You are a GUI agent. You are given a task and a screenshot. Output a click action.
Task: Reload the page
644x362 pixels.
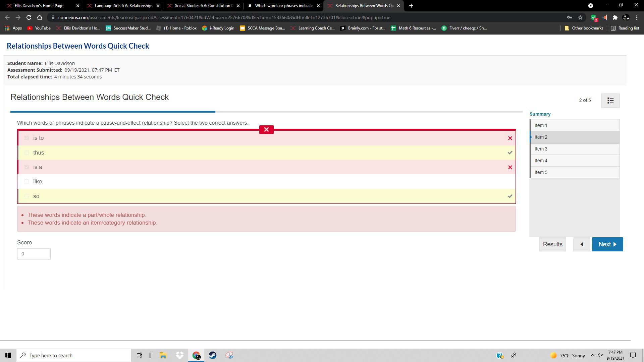[x=29, y=17]
